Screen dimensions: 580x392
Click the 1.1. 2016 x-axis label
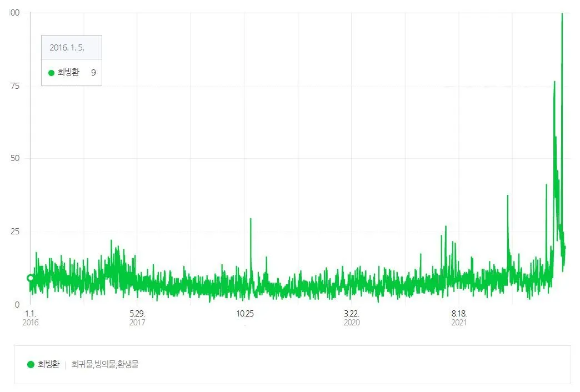[31, 318]
